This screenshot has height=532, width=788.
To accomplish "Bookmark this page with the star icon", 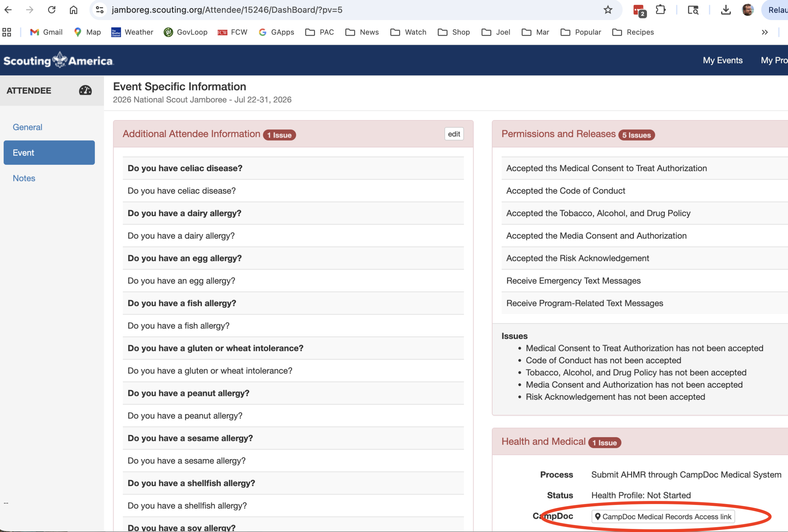I will (x=608, y=10).
